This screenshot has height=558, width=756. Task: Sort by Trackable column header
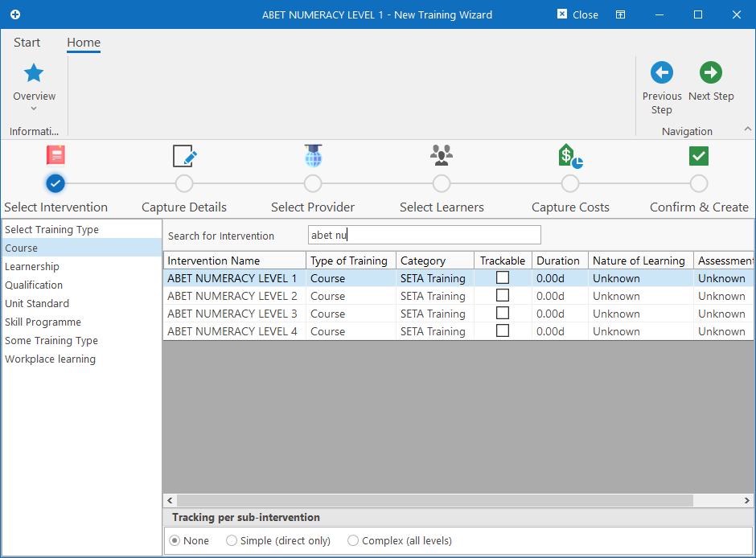503,261
